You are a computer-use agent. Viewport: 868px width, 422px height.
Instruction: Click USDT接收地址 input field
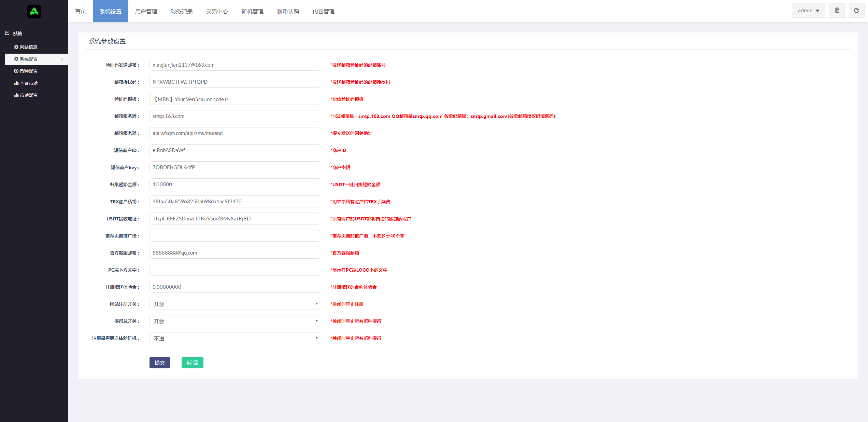tap(234, 218)
